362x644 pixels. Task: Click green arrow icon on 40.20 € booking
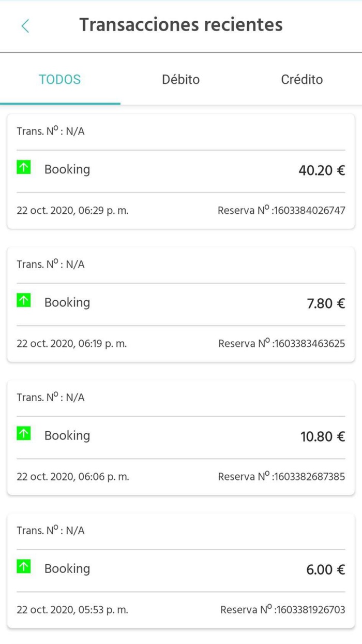(24, 167)
